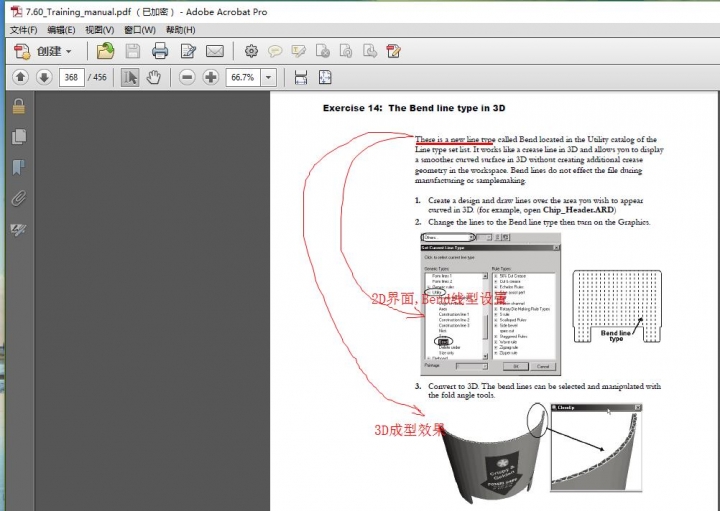Click the page number input field

coord(71,77)
